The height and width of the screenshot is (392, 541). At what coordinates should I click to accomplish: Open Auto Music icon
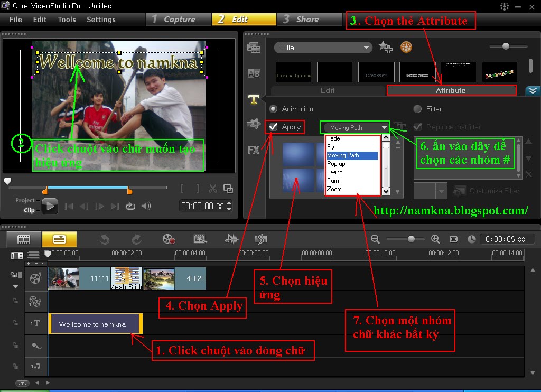tap(260, 239)
